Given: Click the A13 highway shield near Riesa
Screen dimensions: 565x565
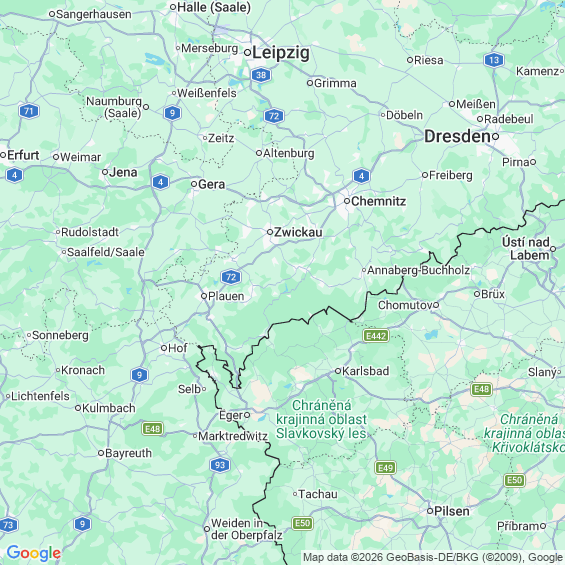Looking at the screenshot, I should pos(494,60).
